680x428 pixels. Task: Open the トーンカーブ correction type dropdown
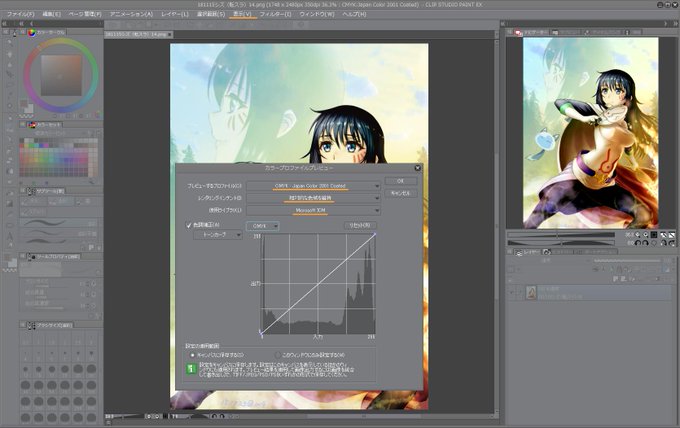point(218,235)
